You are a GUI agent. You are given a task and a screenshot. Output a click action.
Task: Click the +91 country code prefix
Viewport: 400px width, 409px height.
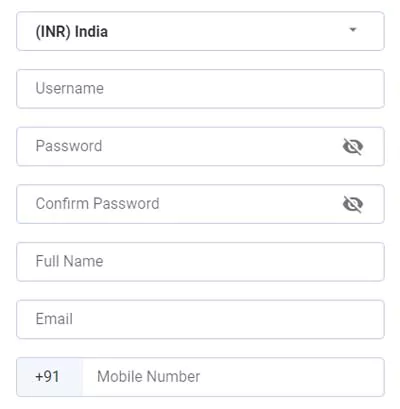pyautogui.click(x=47, y=377)
